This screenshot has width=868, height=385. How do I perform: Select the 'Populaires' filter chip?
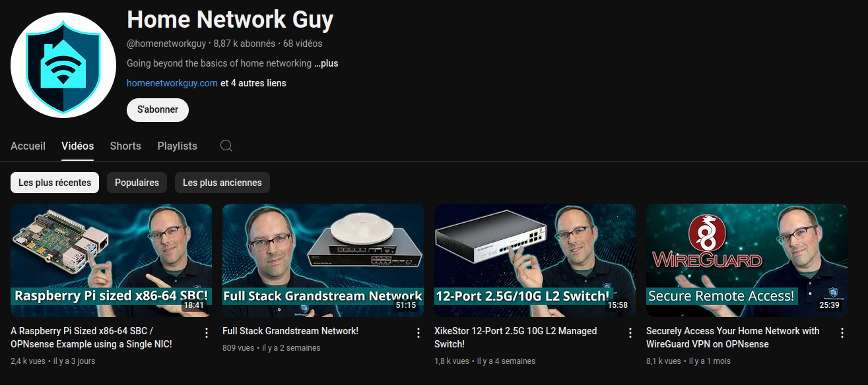[137, 183]
